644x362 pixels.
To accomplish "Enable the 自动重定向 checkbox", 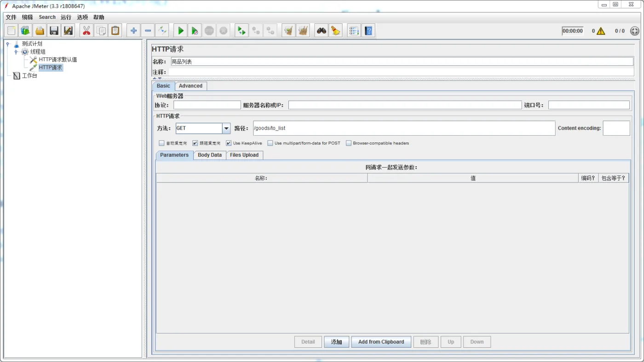I will pos(161,143).
